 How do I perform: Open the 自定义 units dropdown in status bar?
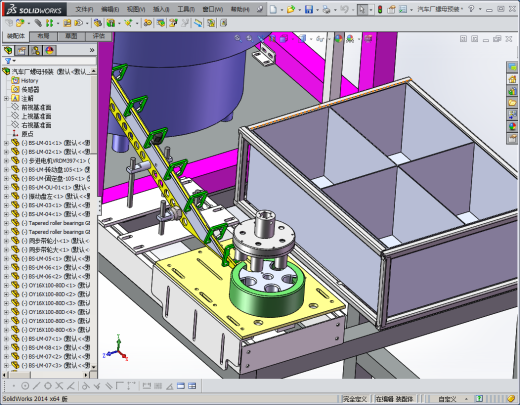(x=452, y=398)
